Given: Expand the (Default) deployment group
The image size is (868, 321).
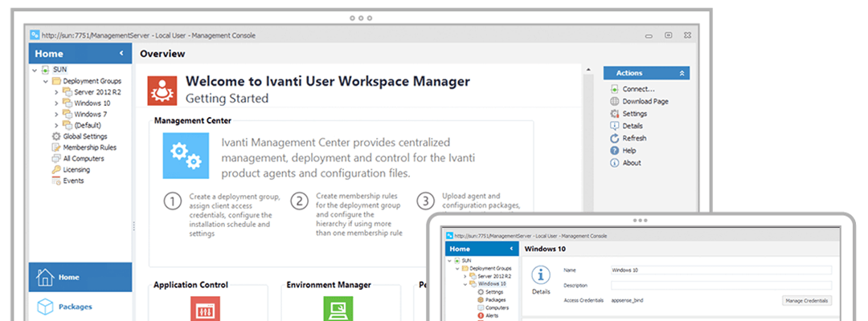Looking at the screenshot, I should tap(56, 125).
